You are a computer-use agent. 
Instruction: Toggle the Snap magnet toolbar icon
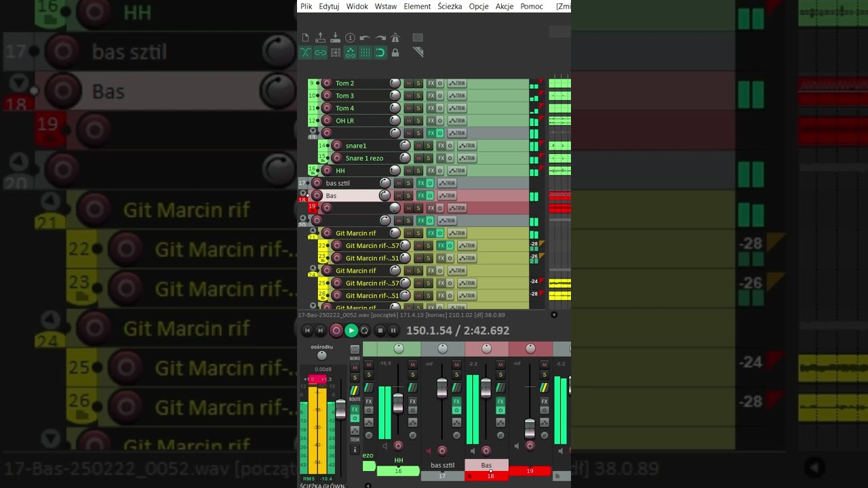click(380, 52)
